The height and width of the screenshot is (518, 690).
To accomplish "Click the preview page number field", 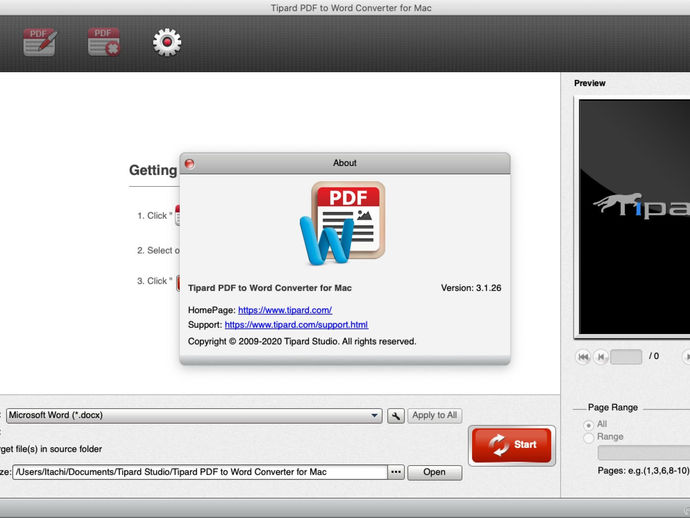I will tap(626, 357).
